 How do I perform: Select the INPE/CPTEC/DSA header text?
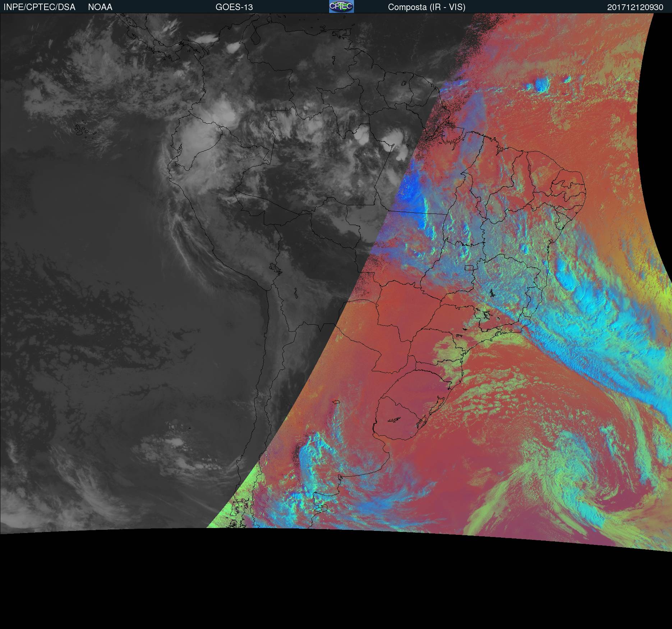[x=39, y=7]
